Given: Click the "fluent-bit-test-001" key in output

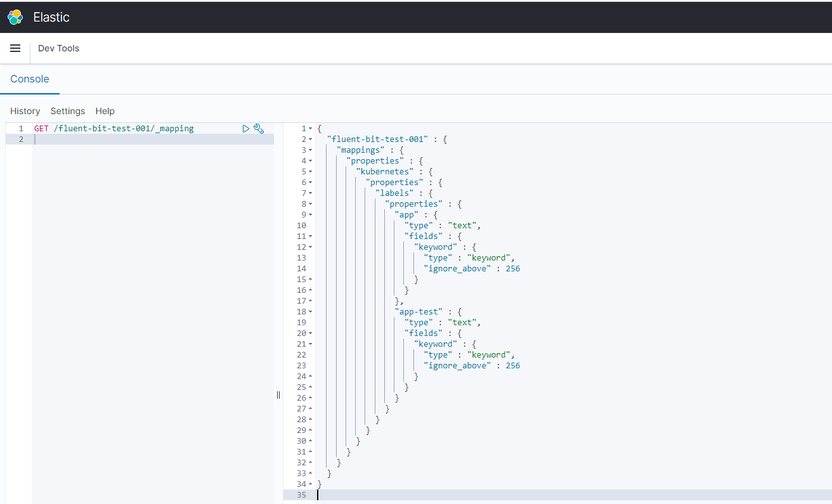Looking at the screenshot, I should click(x=377, y=139).
